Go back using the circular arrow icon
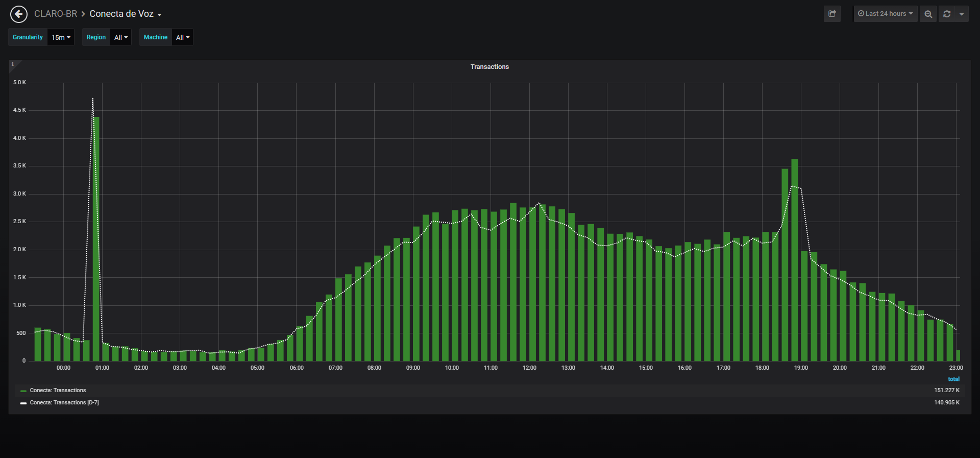 click(19, 14)
